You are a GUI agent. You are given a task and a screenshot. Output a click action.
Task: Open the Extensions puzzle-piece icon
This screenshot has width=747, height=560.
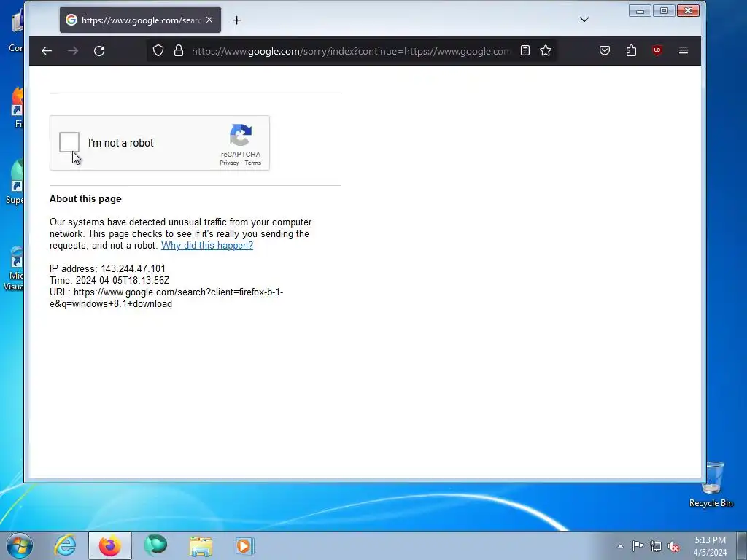click(631, 50)
